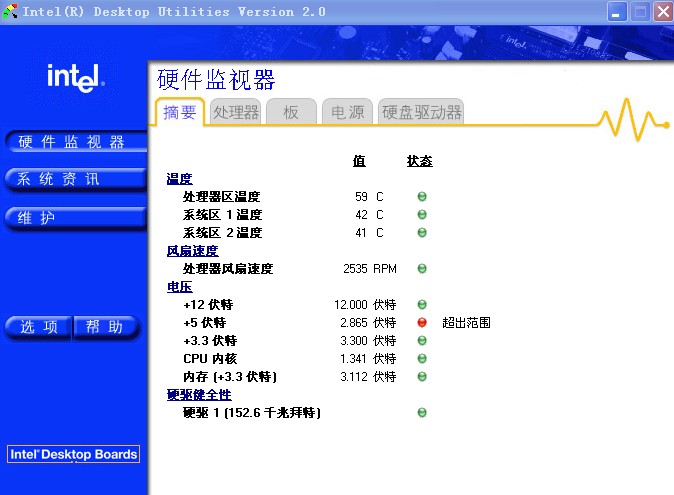Click green status indicator for 硬驱 1
This screenshot has width=674, height=495.
[422, 412]
